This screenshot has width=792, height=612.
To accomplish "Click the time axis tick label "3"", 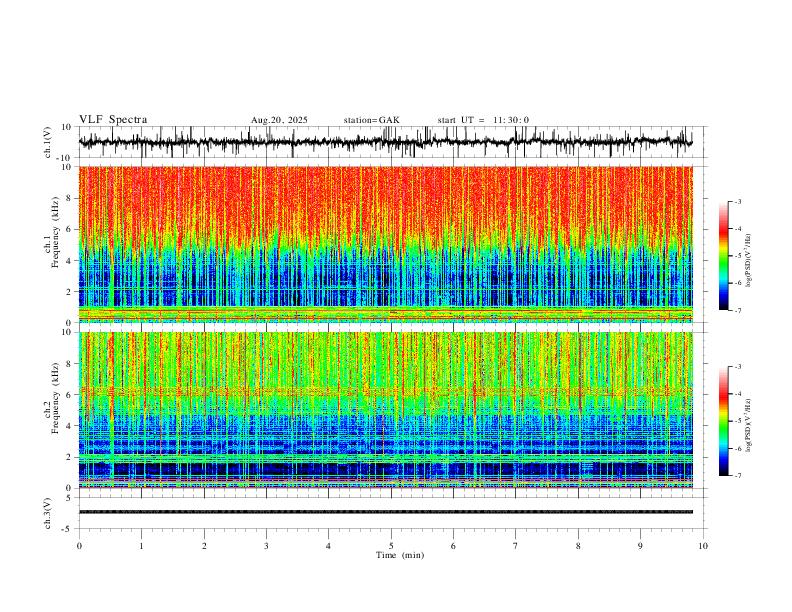I will (x=266, y=546).
